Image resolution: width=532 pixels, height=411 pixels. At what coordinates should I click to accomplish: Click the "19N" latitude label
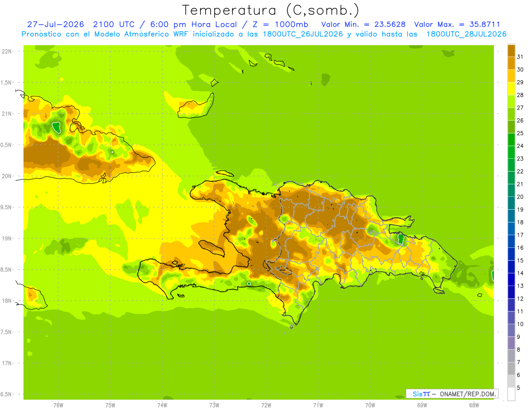(x=7, y=238)
